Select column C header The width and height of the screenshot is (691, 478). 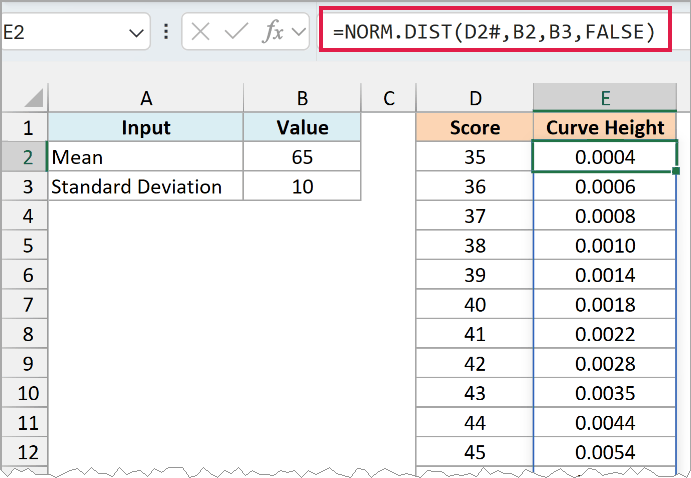point(388,98)
